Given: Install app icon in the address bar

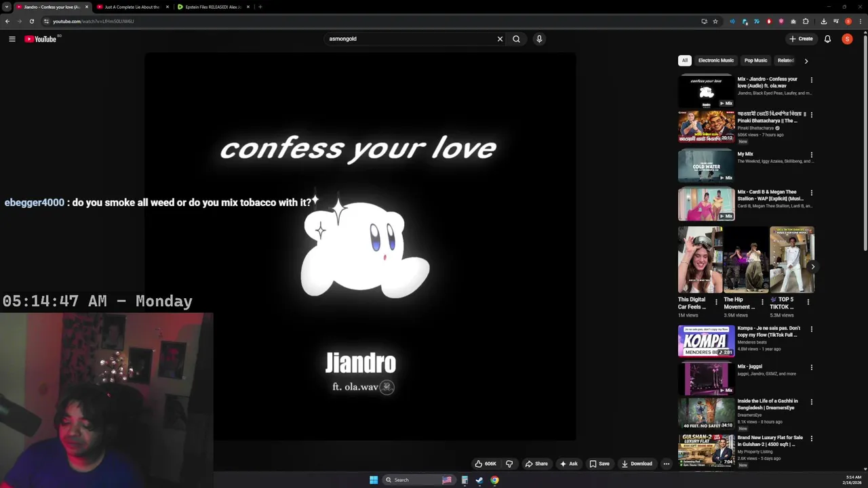Looking at the screenshot, I should [705, 21].
